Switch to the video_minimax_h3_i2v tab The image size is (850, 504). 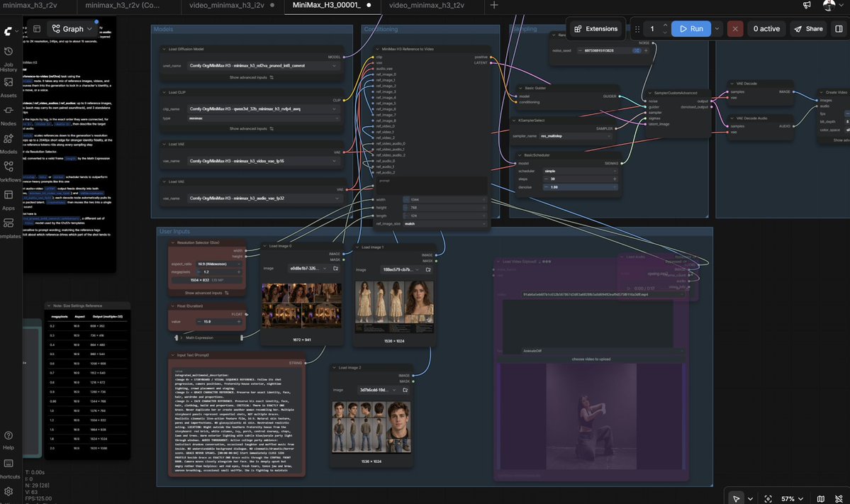click(x=227, y=6)
